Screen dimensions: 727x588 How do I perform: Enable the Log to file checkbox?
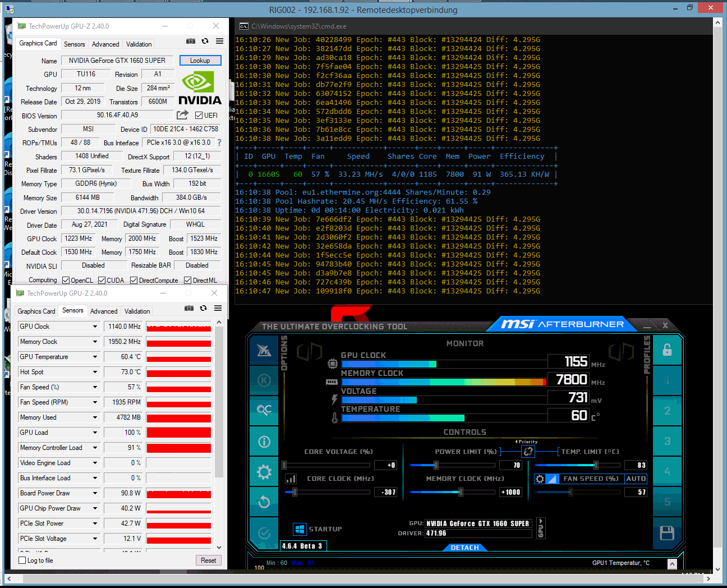point(22,560)
